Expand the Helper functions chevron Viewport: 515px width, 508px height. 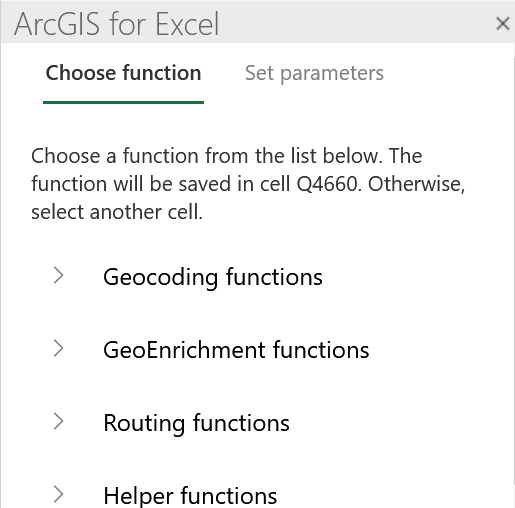coord(59,494)
